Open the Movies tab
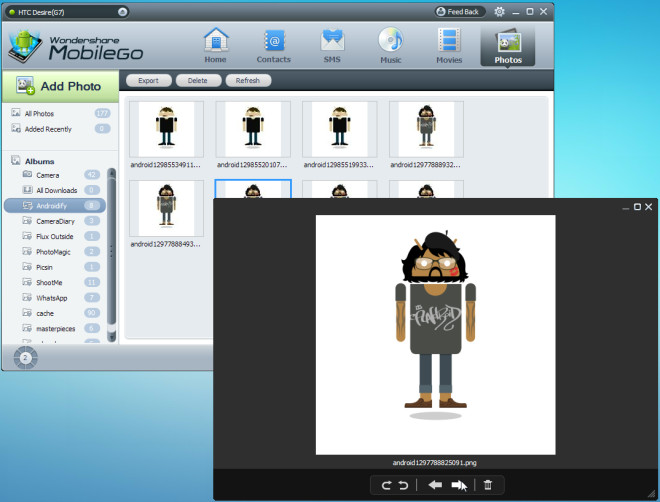This screenshot has width=660, height=502. pyautogui.click(x=449, y=45)
